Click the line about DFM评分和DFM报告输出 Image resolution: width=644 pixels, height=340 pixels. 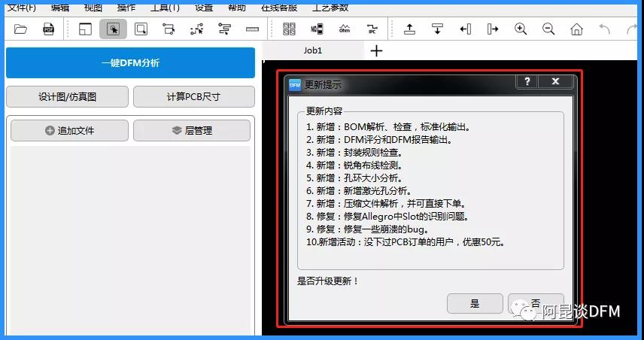[x=379, y=140]
